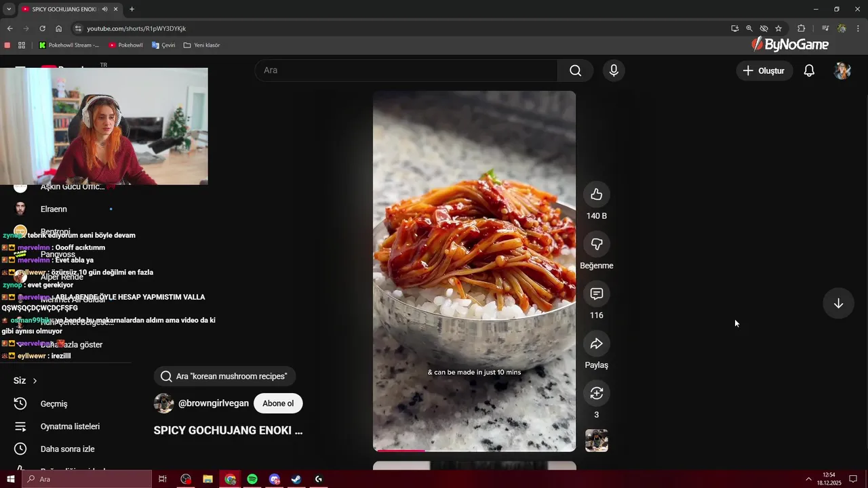This screenshot has width=868, height=488.
Task: Reload the page
Action: [x=42, y=28]
